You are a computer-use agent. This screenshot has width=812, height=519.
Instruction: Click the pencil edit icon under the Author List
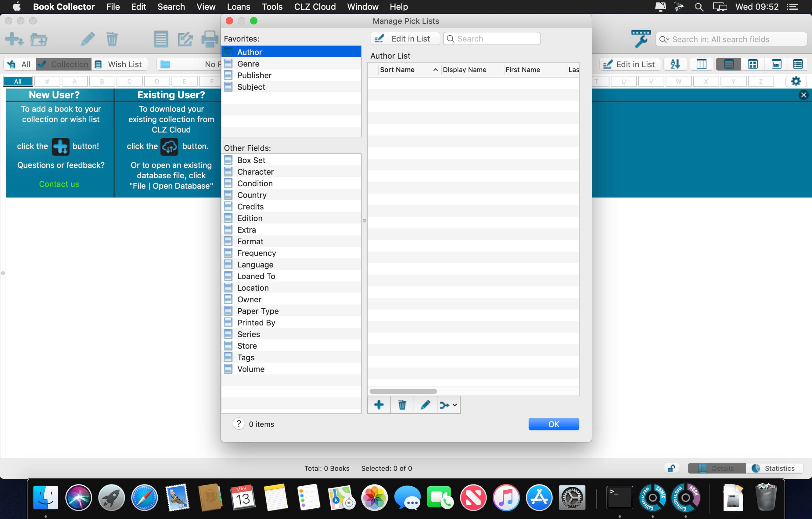coord(425,405)
